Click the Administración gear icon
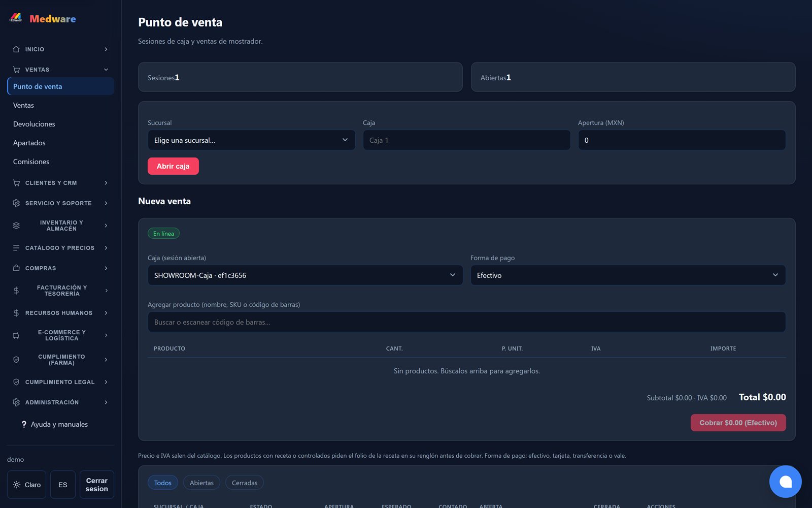Image resolution: width=812 pixels, height=508 pixels. 16,402
